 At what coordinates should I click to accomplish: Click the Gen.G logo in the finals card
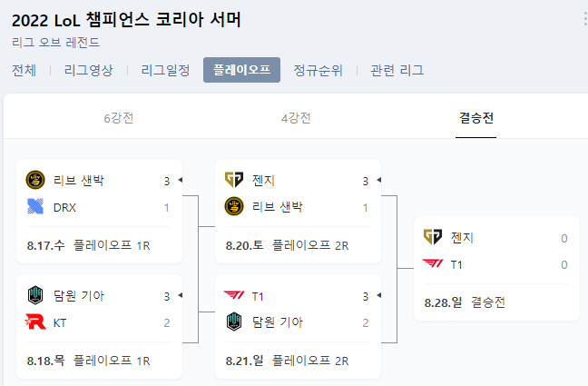[x=433, y=237]
